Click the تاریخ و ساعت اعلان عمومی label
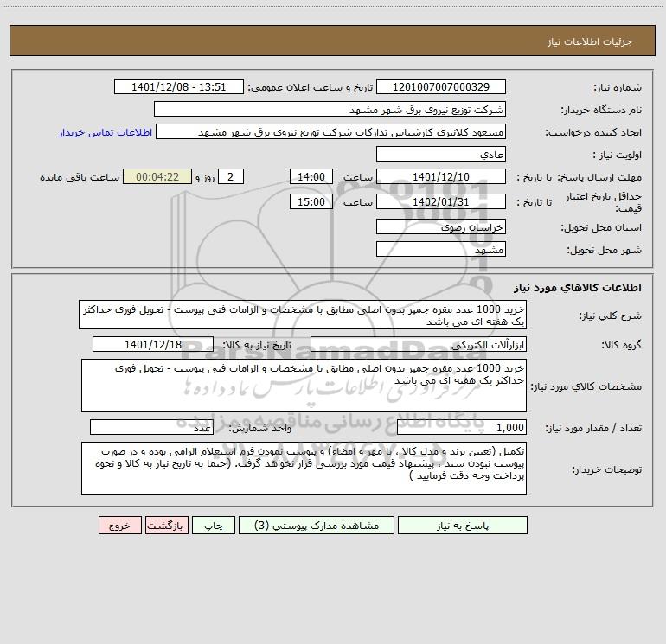 coord(310,87)
